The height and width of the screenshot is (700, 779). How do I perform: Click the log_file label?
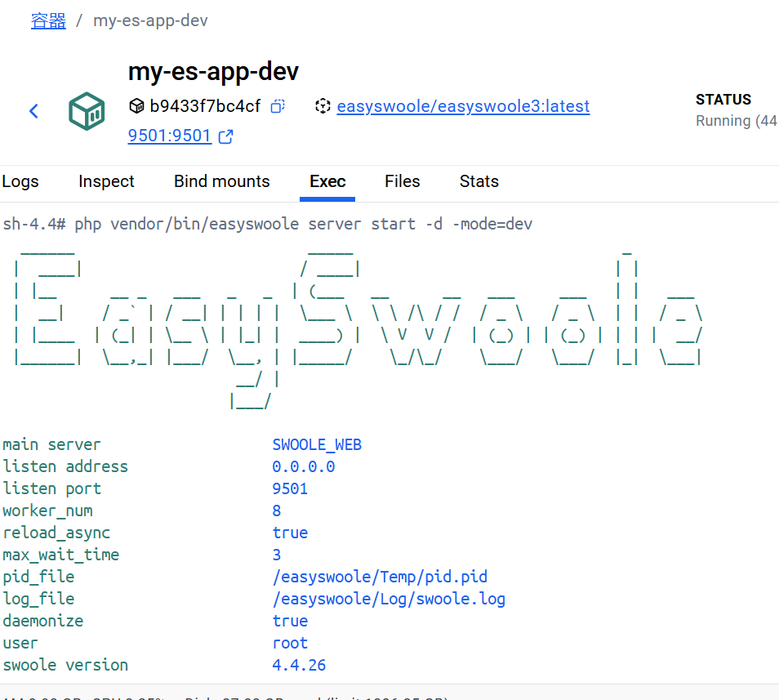tap(38, 600)
